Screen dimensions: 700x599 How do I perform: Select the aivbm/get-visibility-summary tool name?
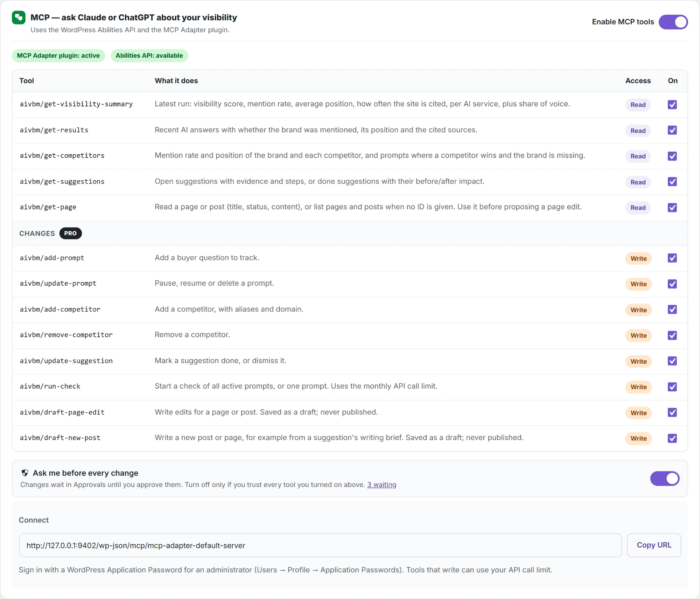pos(76,104)
